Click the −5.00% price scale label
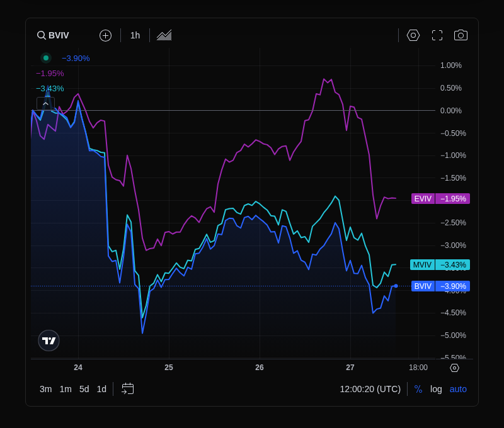Image resolution: width=504 pixels, height=428 pixels. click(453, 335)
